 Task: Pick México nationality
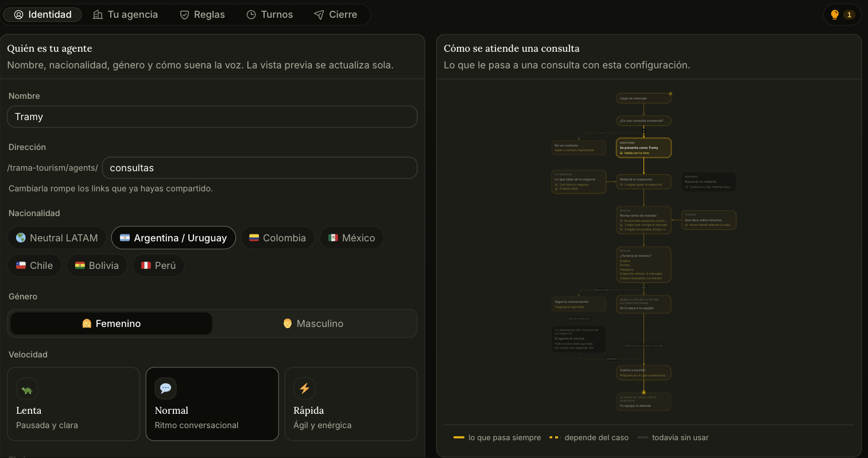351,238
